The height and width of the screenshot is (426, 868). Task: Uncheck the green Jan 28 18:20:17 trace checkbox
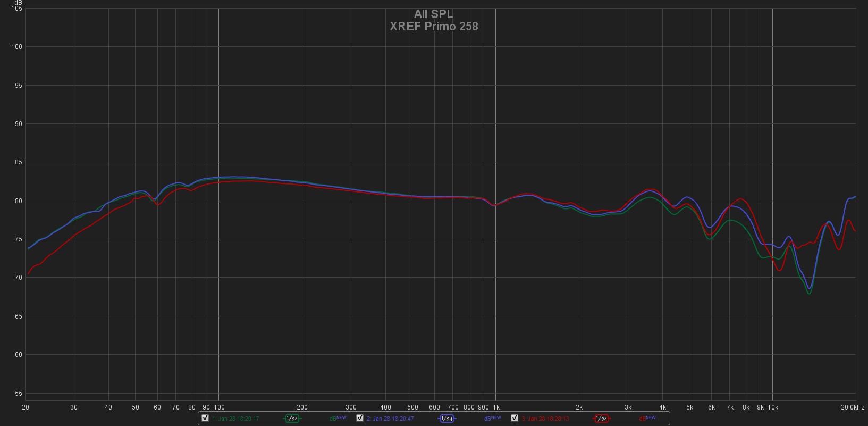pyautogui.click(x=205, y=418)
